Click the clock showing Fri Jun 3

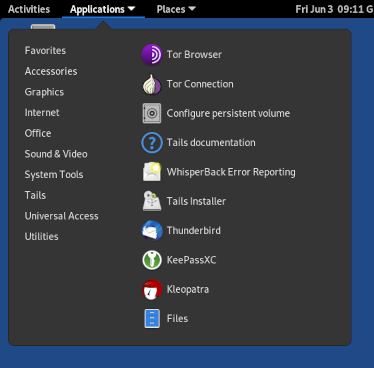[334, 9]
